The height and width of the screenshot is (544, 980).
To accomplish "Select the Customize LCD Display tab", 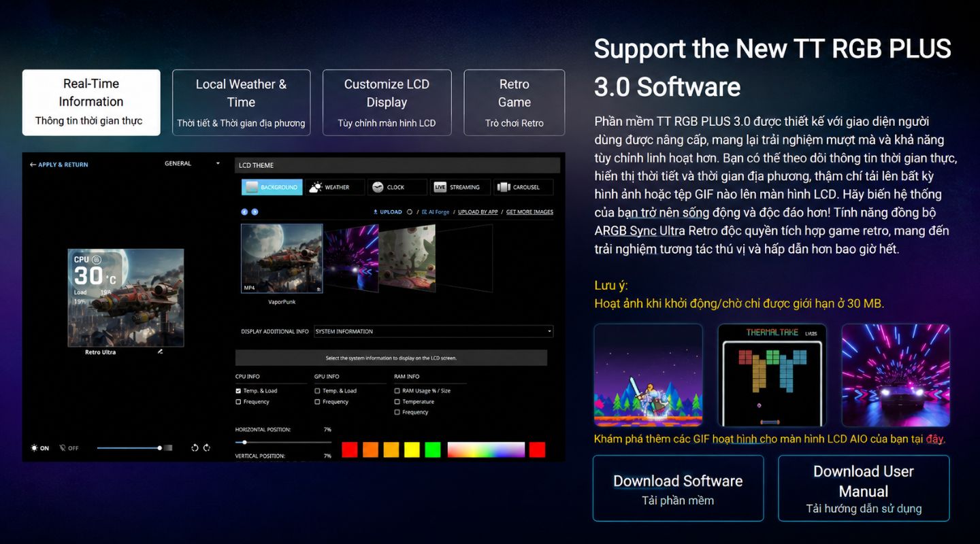I will (387, 103).
